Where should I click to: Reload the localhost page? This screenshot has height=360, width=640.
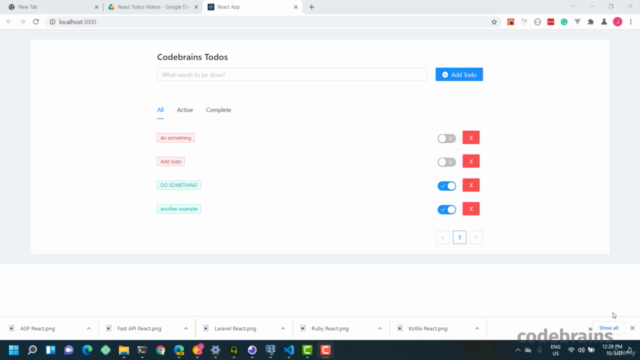(x=36, y=22)
